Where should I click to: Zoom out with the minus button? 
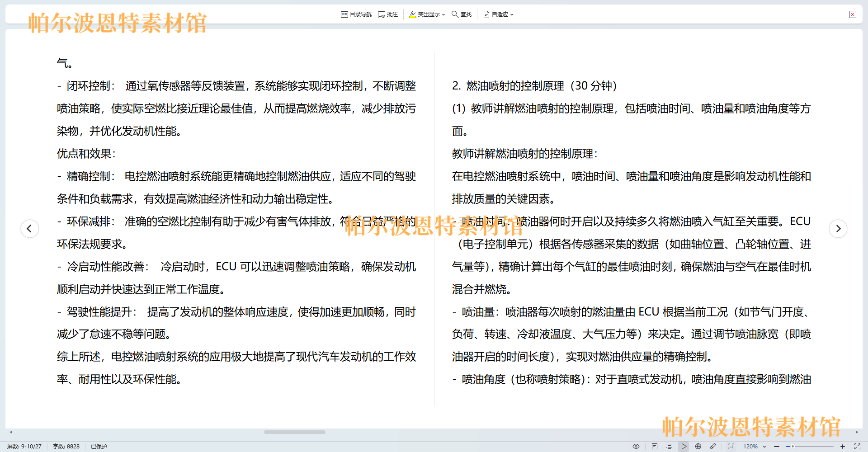[777, 446]
